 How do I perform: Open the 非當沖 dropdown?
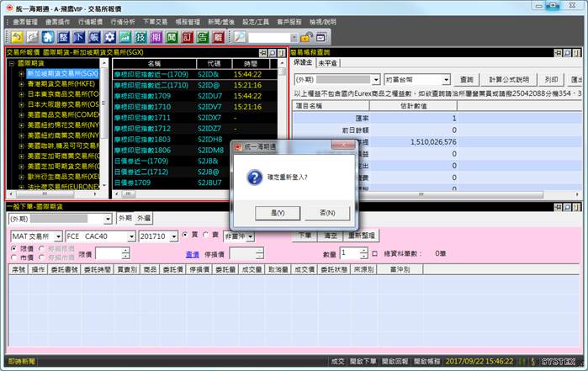click(251, 236)
